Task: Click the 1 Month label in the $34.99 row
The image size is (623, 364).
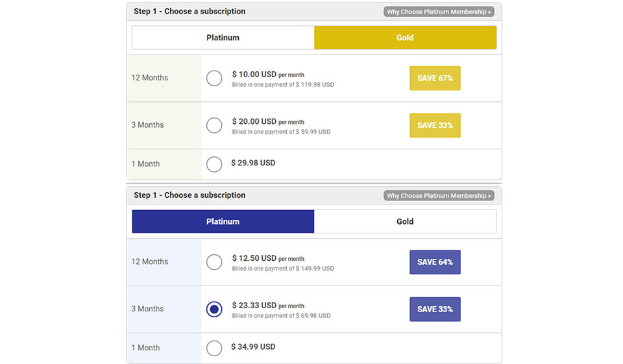Action: click(x=145, y=348)
